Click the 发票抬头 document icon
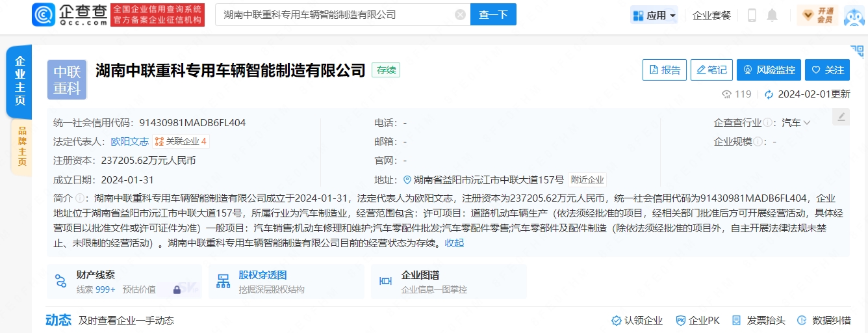 (737, 321)
